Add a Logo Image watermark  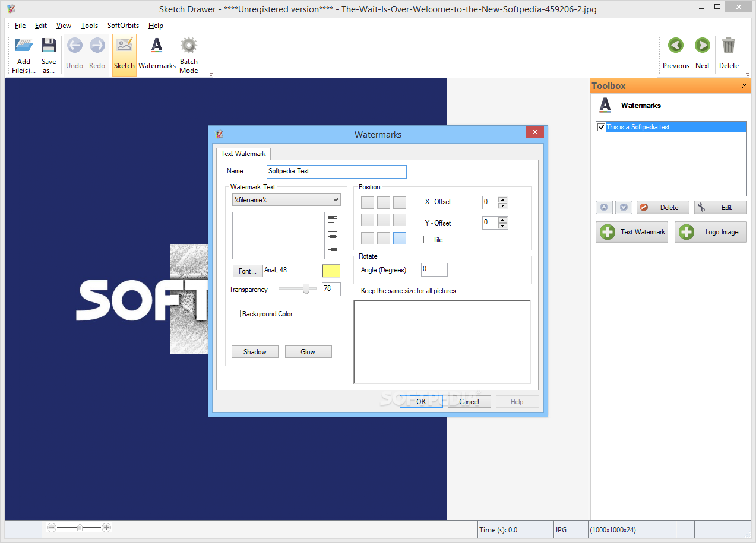coord(711,232)
